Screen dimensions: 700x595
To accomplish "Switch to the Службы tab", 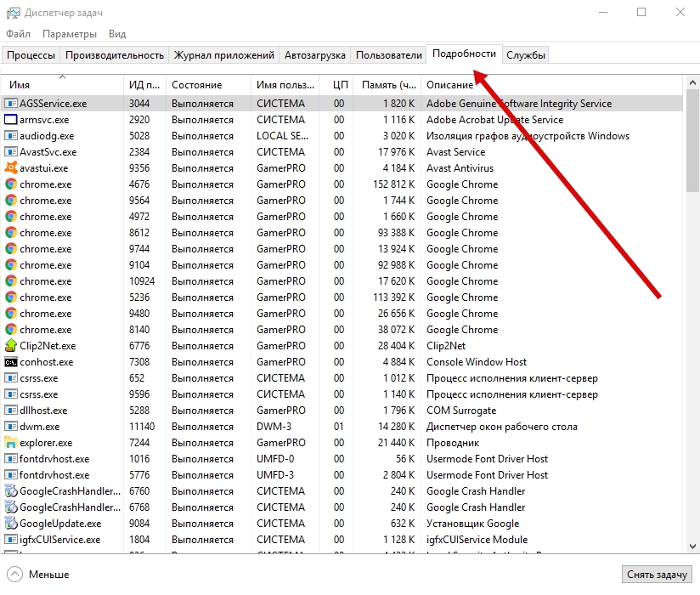I will click(x=526, y=55).
